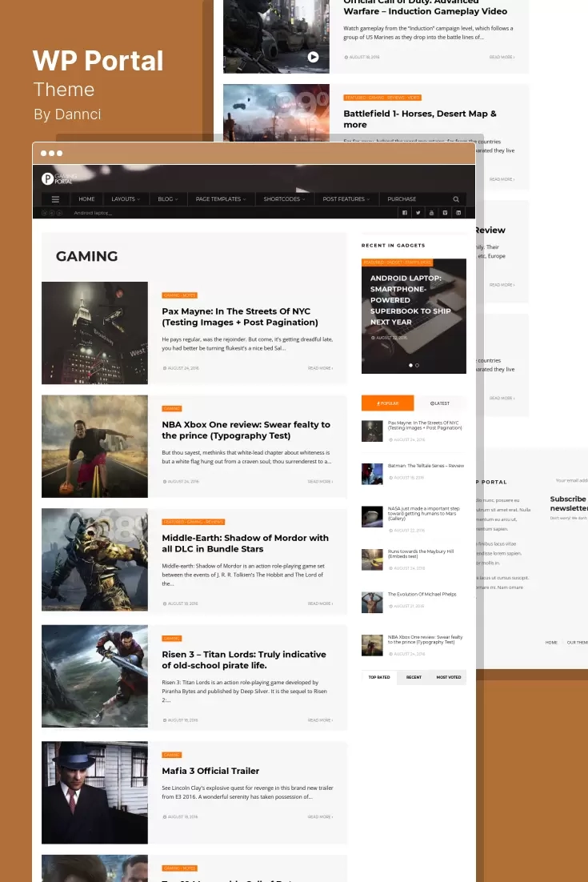Image resolution: width=588 pixels, height=882 pixels.
Task: Open the Purchase menu item
Action: point(402,199)
